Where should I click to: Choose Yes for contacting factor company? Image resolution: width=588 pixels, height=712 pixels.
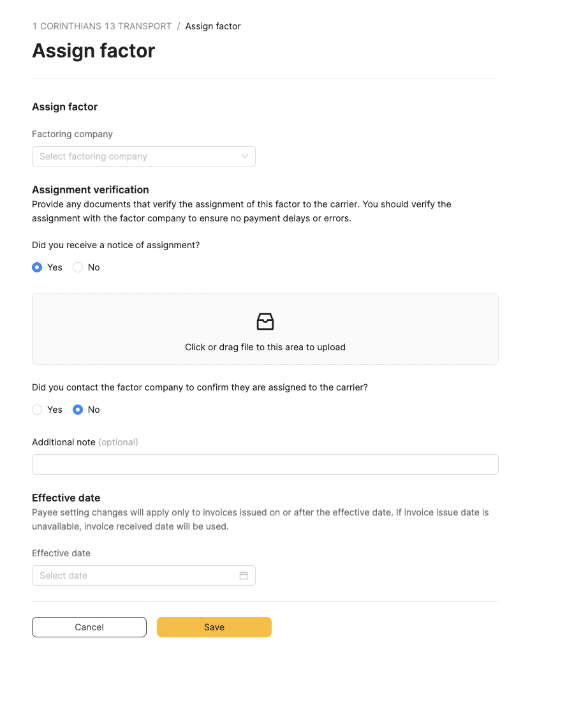click(x=37, y=410)
